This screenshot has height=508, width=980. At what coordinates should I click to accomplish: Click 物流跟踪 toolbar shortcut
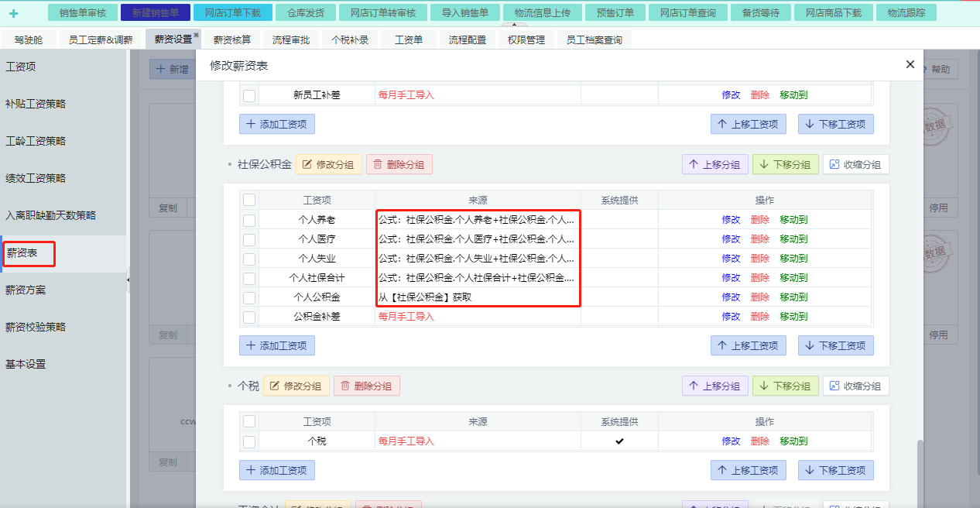[x=906, y=12]
